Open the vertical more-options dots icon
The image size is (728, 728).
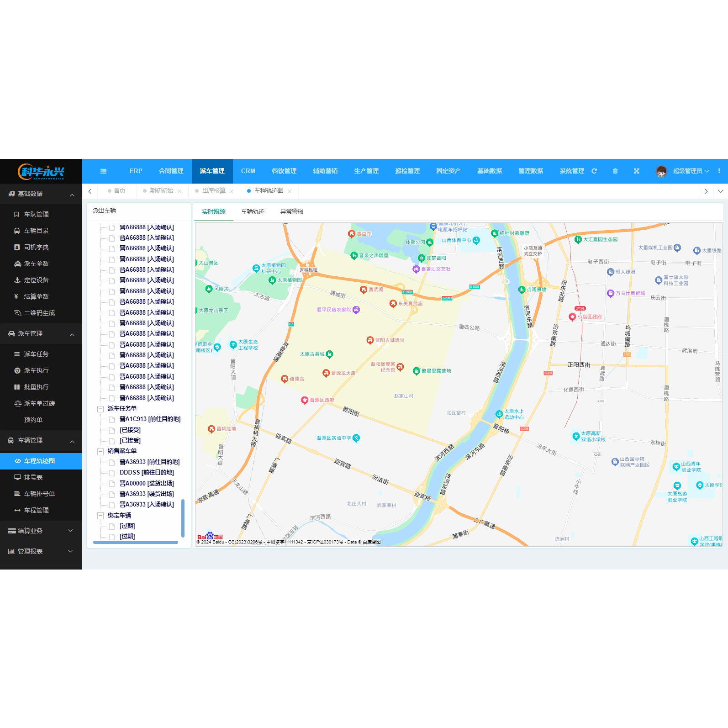(719, 171)
